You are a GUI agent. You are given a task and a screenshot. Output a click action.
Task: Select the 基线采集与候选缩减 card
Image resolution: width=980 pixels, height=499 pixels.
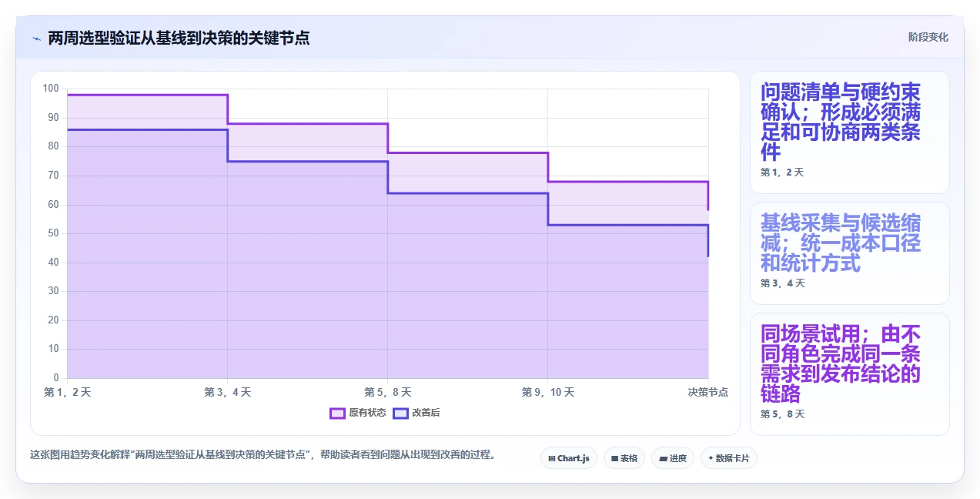[x=849, y=253]
